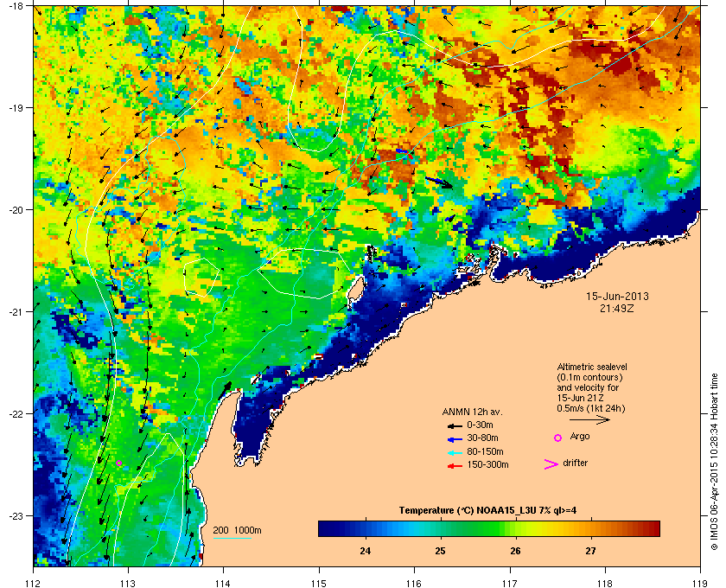Click the magenta Argo circle in legend
The width and height of the screenshot is (726, 588).
(x=558, y=438)
